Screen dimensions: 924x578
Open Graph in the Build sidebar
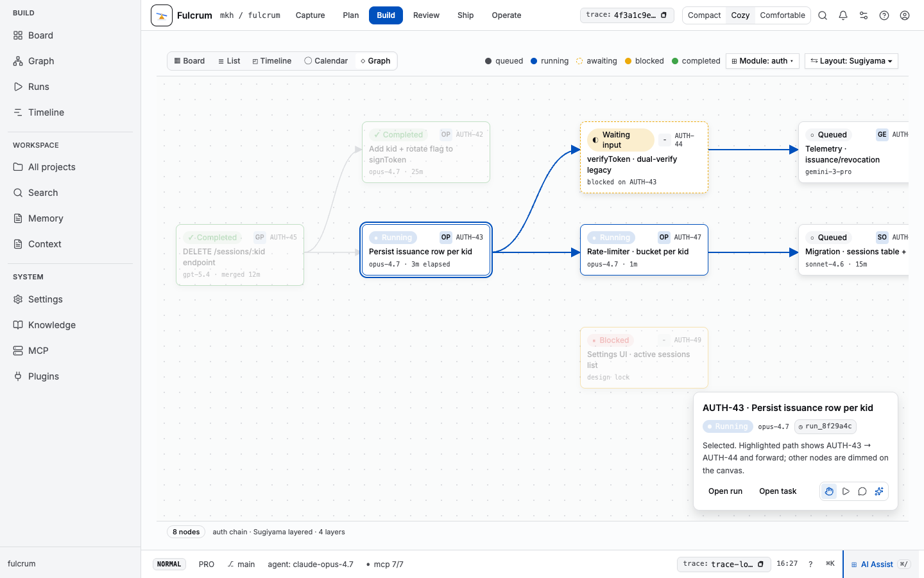(x=70, y=61)
